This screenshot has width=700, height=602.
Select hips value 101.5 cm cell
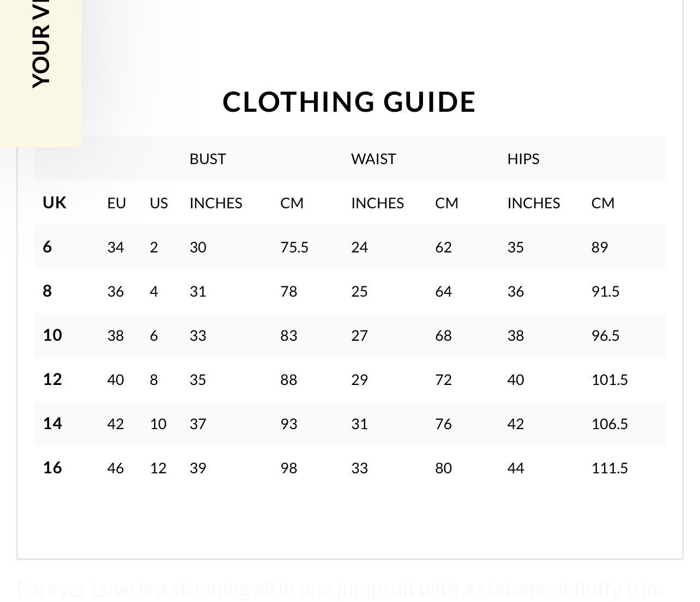pyautogui.click(x=610, y=380)
